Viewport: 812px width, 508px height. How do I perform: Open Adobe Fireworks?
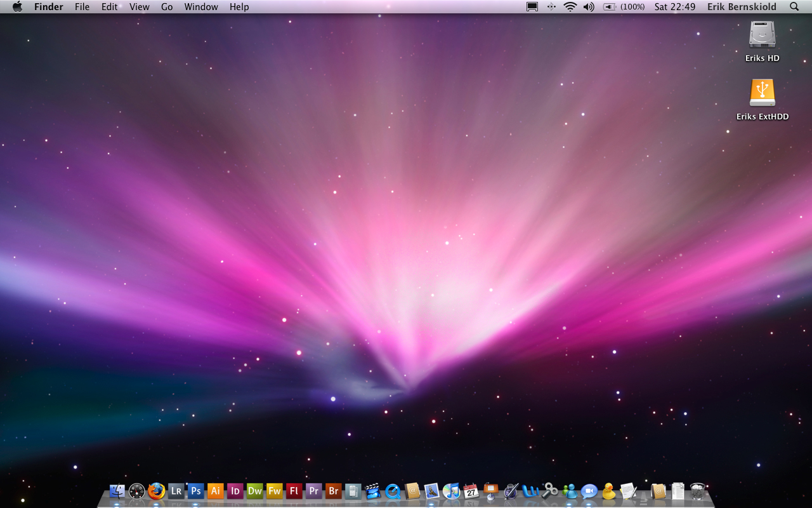(x=274, y=491)
